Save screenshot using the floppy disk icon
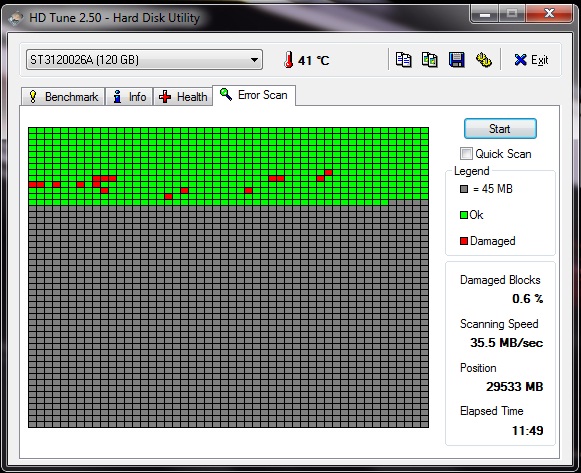Viewport: 581px width, 473px height. [x=456, y=60]
